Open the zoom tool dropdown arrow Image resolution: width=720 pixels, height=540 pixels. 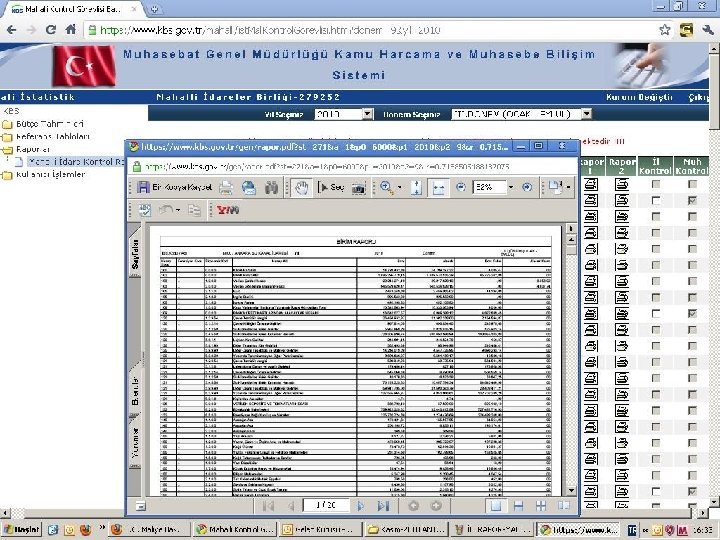(x=399, y=187)
